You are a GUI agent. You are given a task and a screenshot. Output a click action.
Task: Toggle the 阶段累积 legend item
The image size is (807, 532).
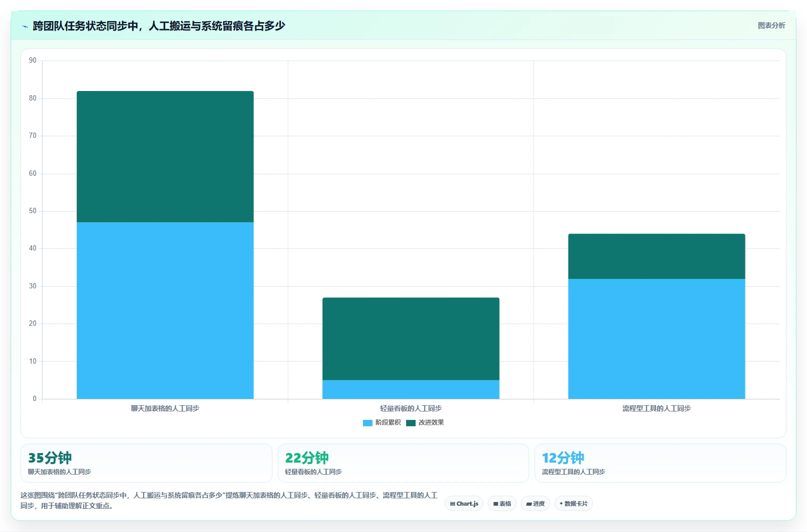pyautogui.click(x=382, y=423)
